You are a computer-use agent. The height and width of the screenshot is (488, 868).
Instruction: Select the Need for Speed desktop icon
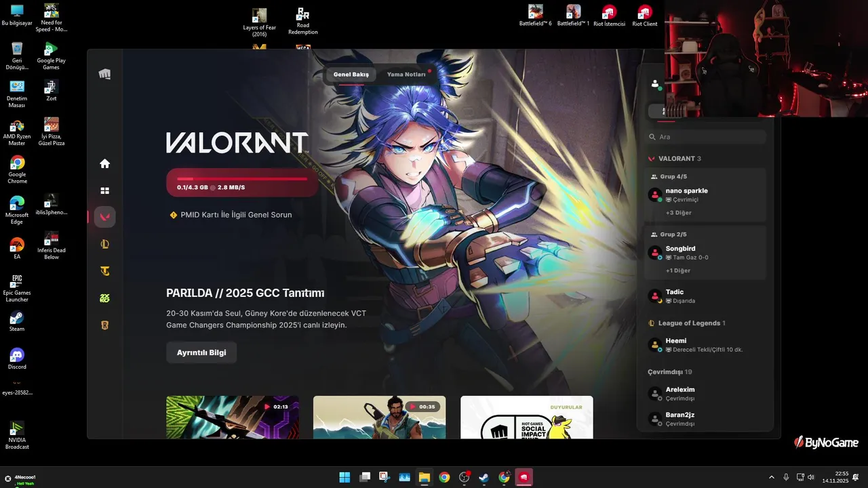(51, 18)
